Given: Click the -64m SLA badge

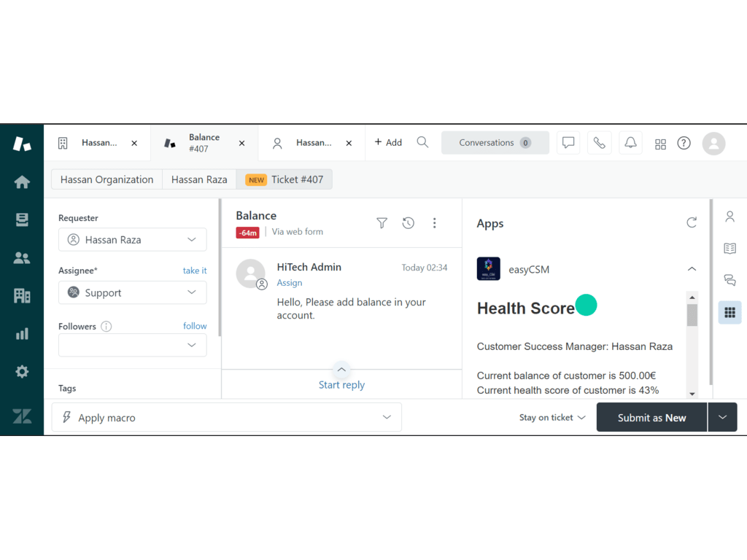Looking at the screenshot, I should 247,233.
